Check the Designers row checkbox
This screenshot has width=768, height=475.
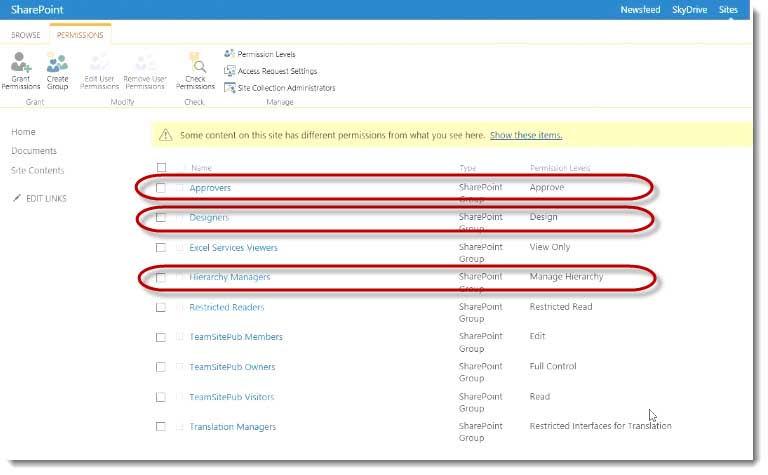pyautogui.click(x=161, y=217)
